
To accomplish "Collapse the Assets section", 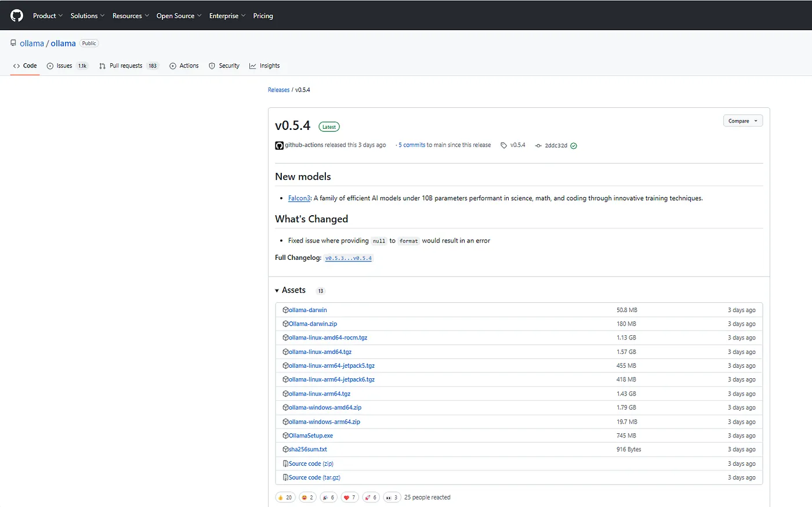I will pyautogui.click(x=291, y=290).
